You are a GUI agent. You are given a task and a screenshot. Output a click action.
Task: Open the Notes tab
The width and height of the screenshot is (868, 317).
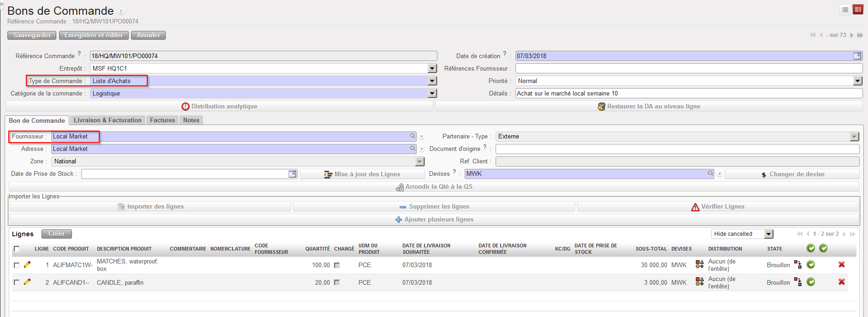(x=191, y=120)
